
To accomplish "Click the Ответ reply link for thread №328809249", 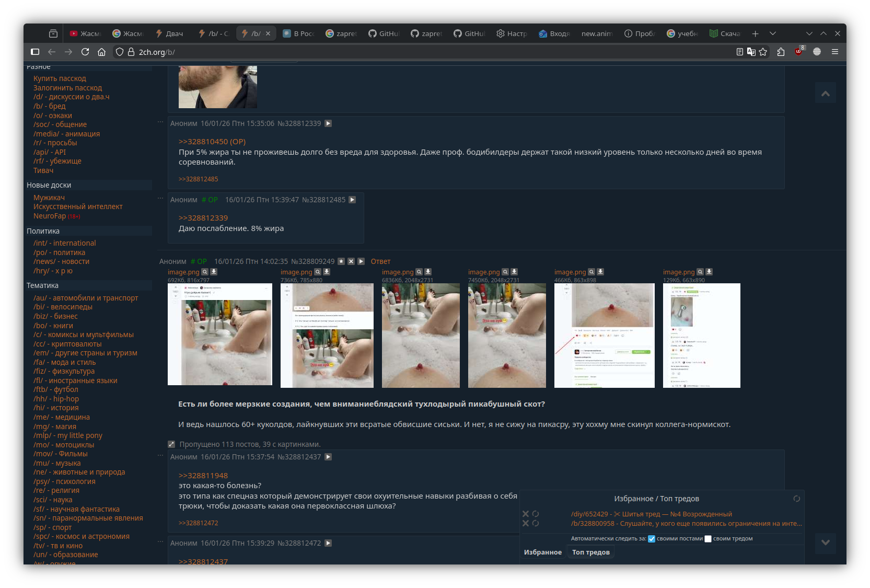I will [x=380, y=261].
